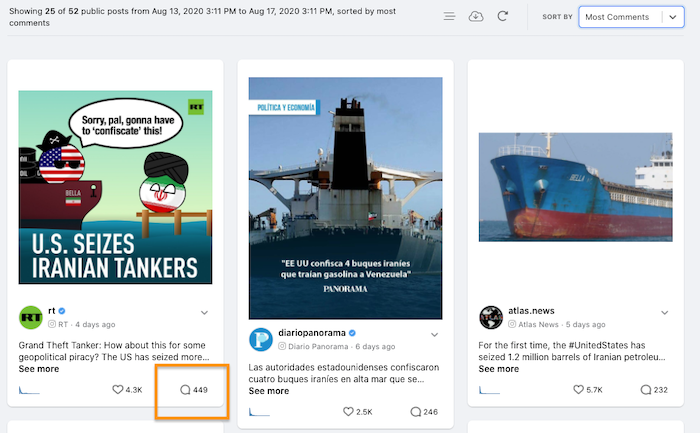Click the comment bubble showing 232
700x433 pixels.
pyautogui.click(x=646, y=390)
